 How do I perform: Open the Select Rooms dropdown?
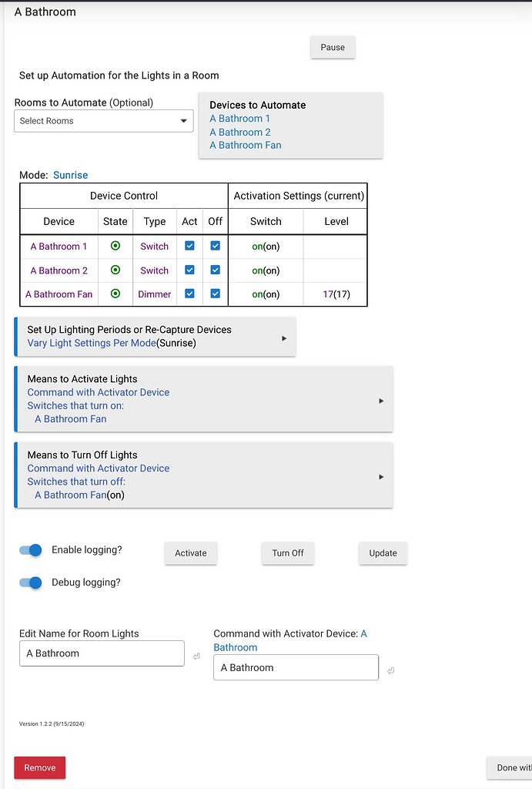tap(103, 121)
